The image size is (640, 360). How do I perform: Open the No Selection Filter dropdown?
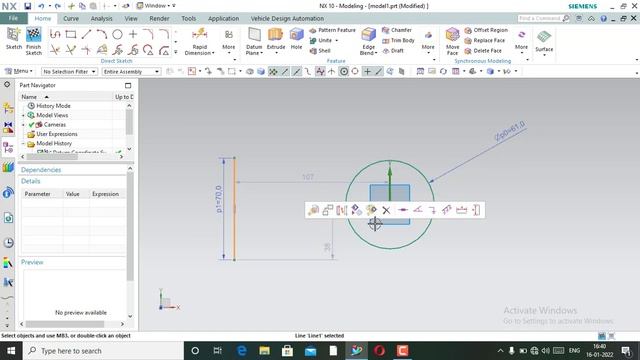point(69,71)
